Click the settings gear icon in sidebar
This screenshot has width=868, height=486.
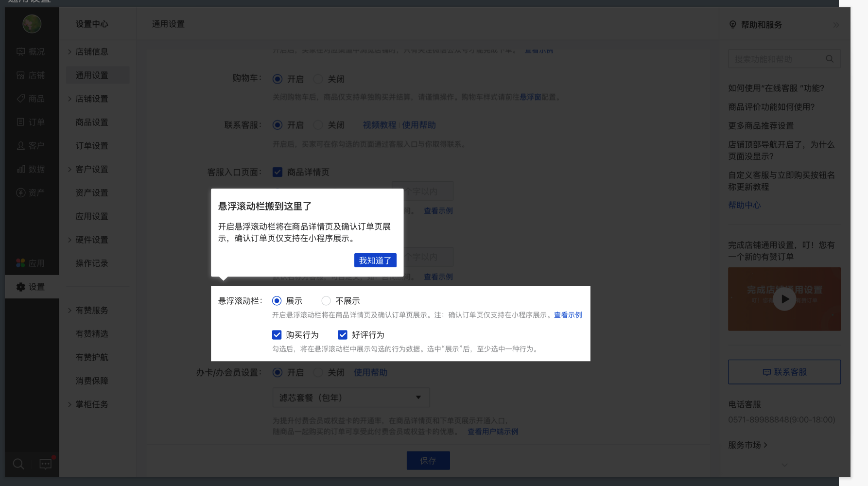point(21,287)
